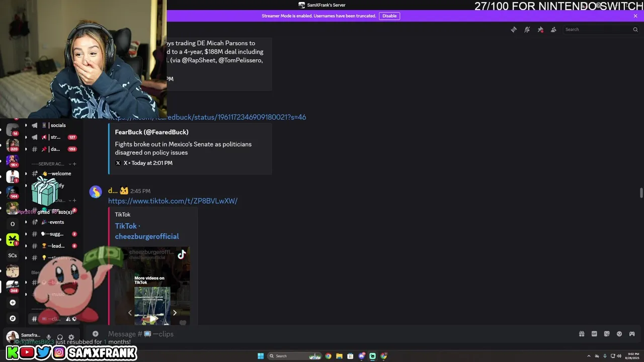Expand the sugg... channel threads arrow
The image size is (644, 362).
26,234
